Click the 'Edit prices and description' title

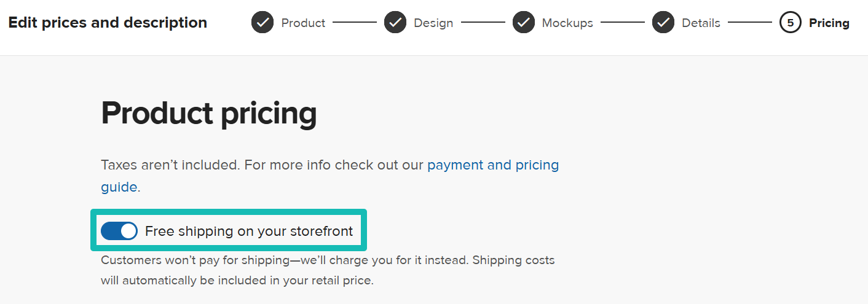tap(108, 23)
